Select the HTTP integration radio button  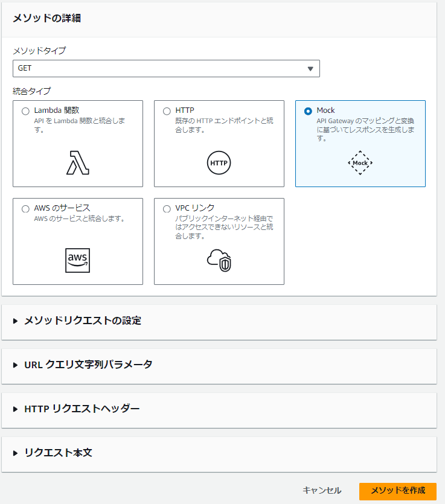167,111
